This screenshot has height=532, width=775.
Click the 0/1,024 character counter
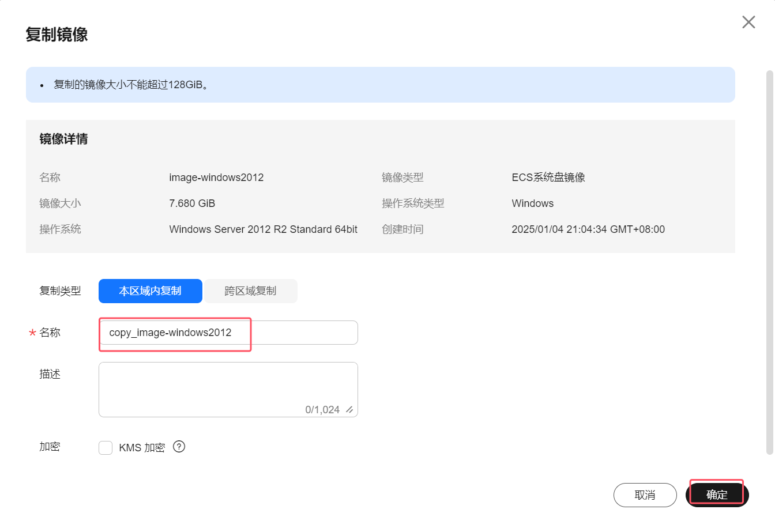coord(322,410)
